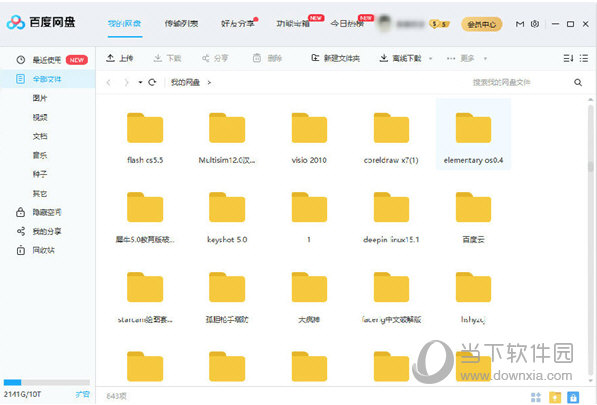Filter by 其它 category
This screenshot has width=597, height=405.
pyautogui.click(x=40, y=193)
